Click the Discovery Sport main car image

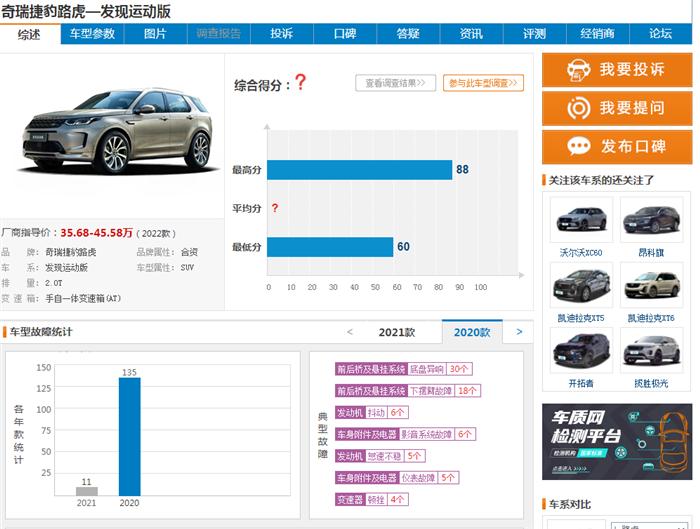point(117,130)
